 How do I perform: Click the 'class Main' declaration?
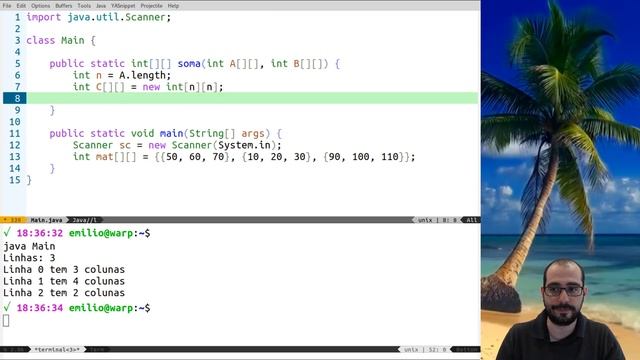(x=55, y=40)
